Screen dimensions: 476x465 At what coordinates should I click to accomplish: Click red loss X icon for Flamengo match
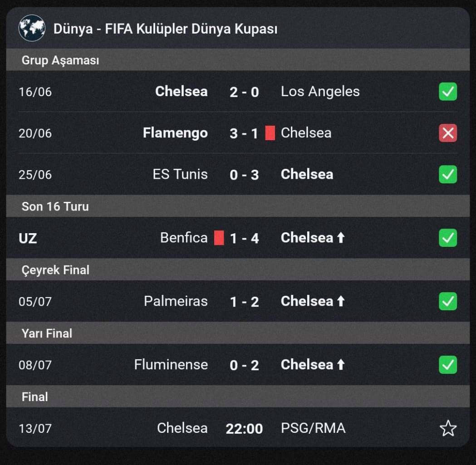coord(448,133)
